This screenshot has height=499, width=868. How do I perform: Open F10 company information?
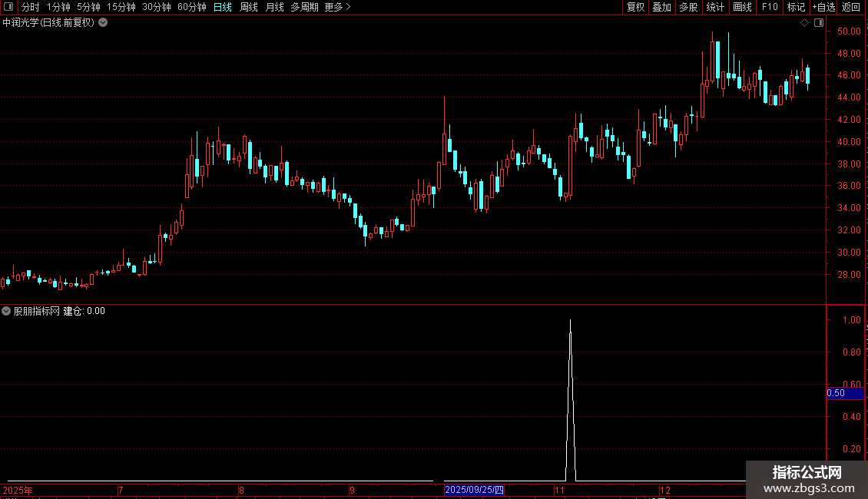pos(770,7)
